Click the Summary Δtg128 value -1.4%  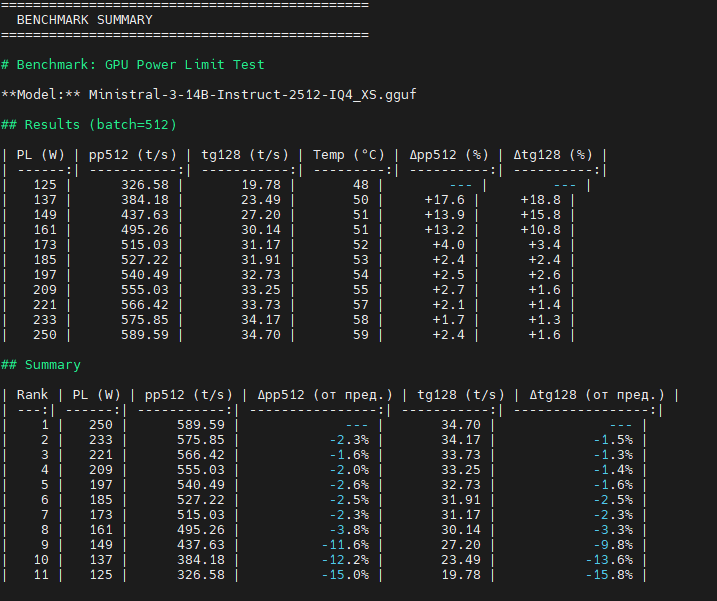coord(613,470)
